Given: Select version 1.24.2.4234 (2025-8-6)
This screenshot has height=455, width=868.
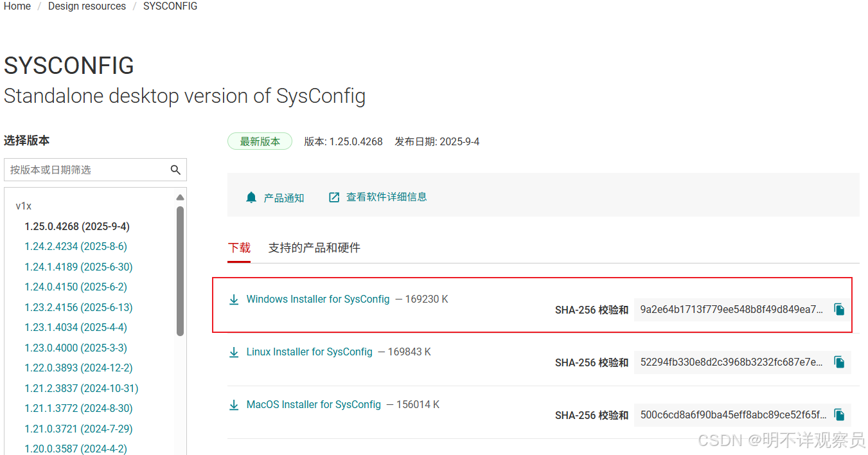Looking at the screenshot, I should point(76,247).
